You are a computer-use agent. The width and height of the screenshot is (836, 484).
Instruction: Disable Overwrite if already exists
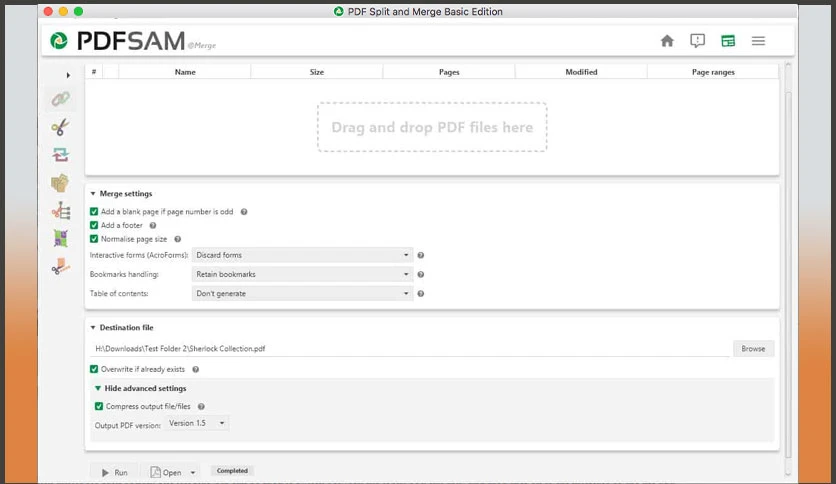94,369
